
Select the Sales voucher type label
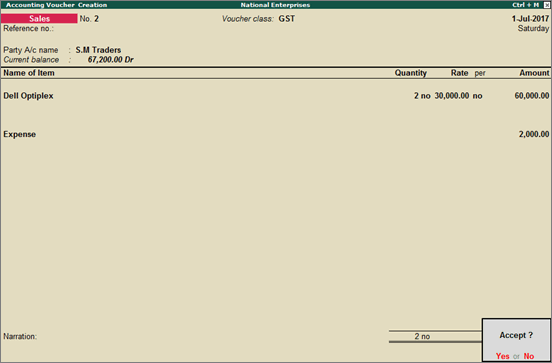click(x=39, y=19)
